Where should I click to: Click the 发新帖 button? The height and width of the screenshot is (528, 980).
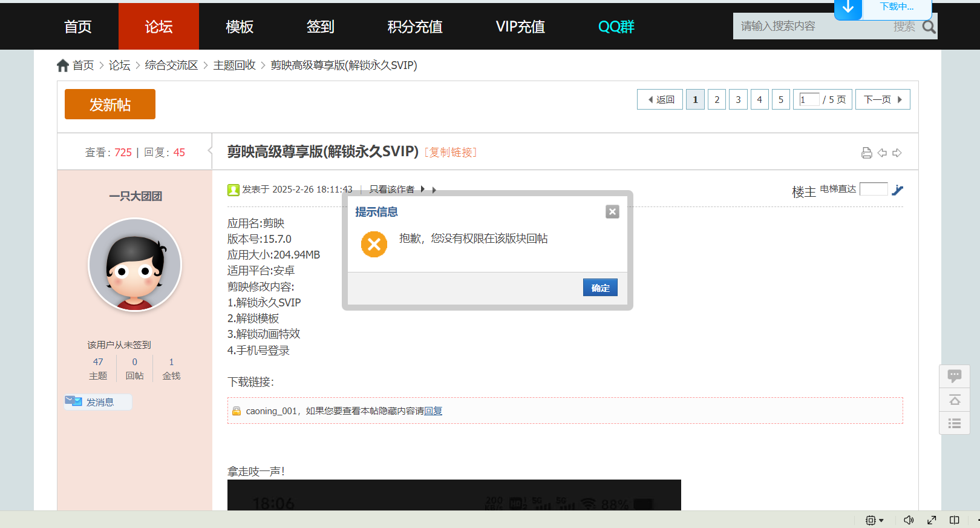[110, 104]
